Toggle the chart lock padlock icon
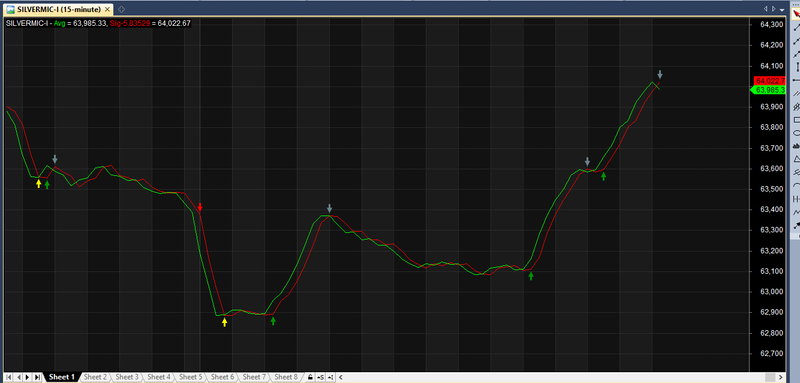The height and width of the screenshot is (383, 800). (x=310, y=377)
